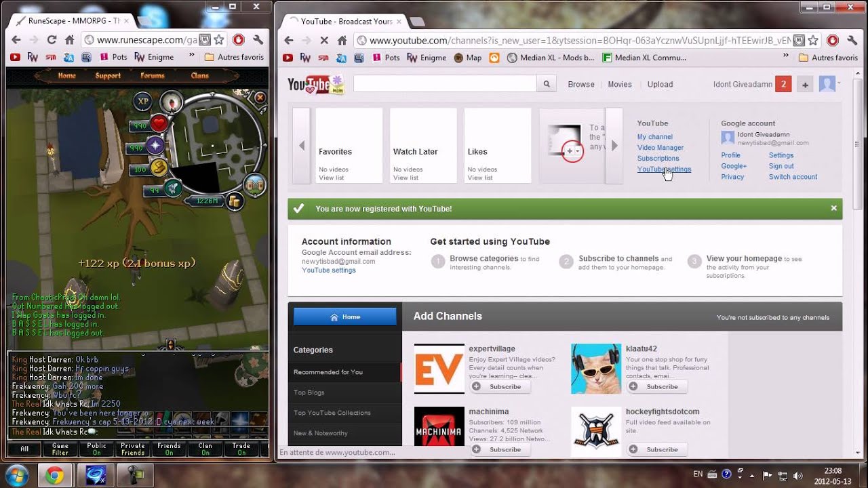Open Chrome wrench menu in YouTube window

tap(852, 40)
